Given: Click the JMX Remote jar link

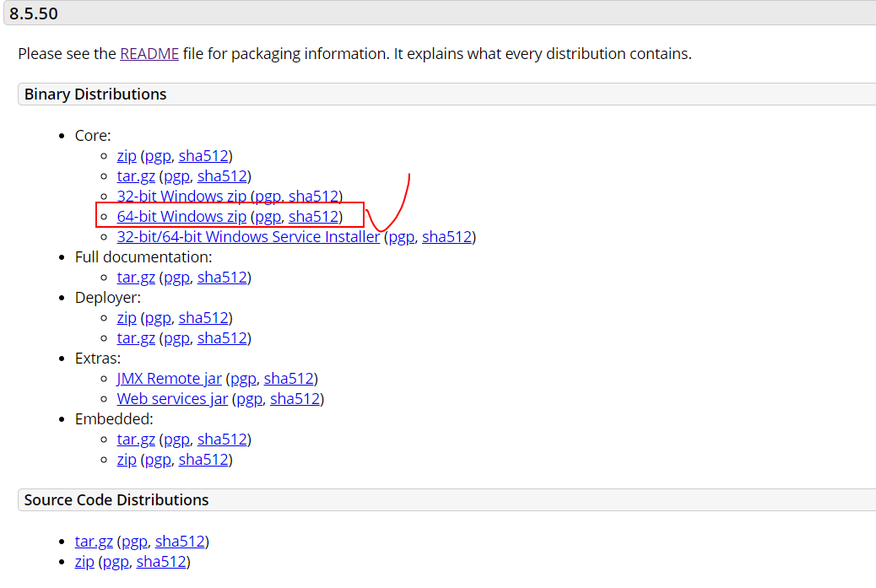Looking at the screenshot, I should coord(169,379).
